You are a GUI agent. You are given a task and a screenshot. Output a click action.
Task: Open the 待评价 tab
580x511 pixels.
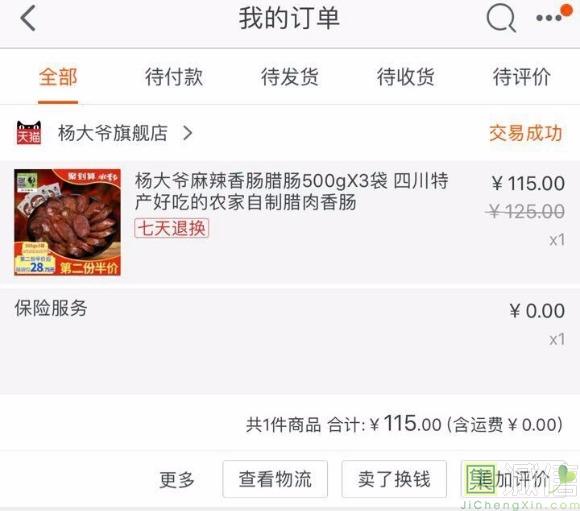[522, 77]
